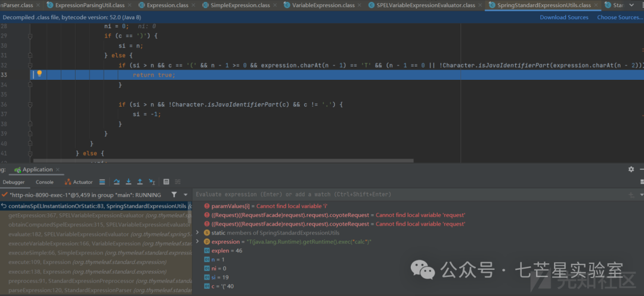Viewport: 644px width, 296px height.
Task: Select explen = 46 variable
Action: [223, 251]
